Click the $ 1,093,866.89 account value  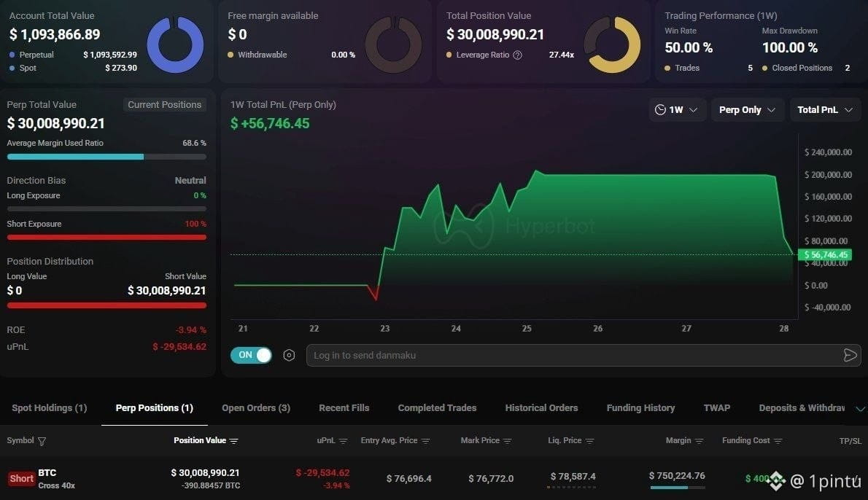point(55,34)
